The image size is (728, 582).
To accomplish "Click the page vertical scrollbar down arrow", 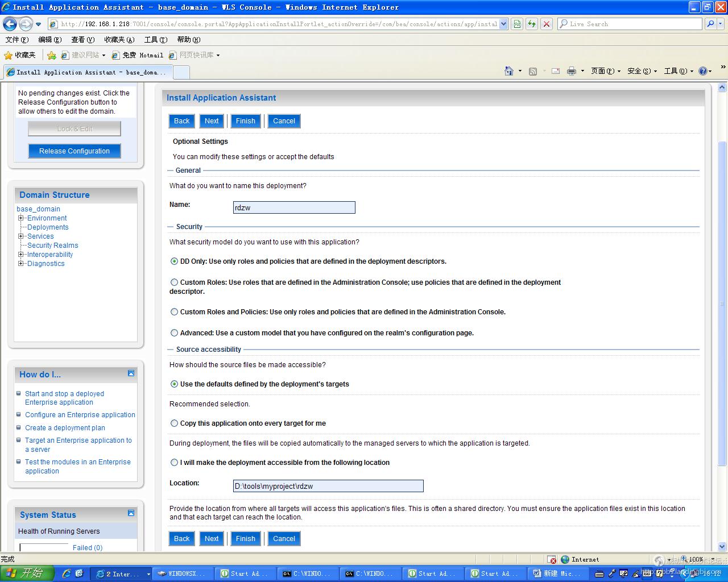I will (x=722, y=547).
